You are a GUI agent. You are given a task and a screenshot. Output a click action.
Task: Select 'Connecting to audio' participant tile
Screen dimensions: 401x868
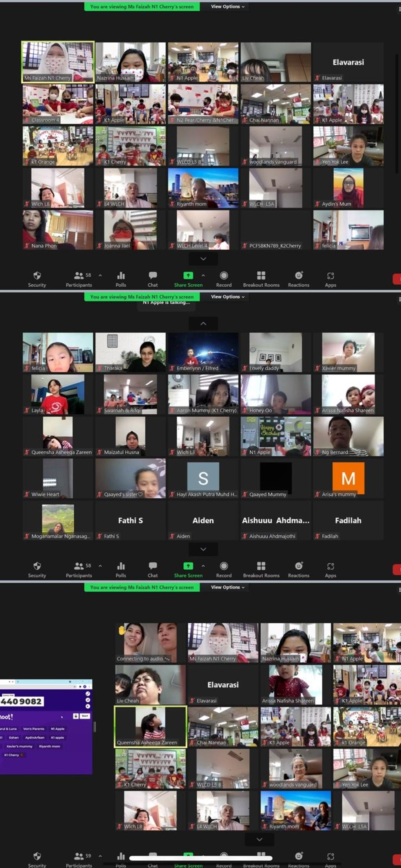150,643
